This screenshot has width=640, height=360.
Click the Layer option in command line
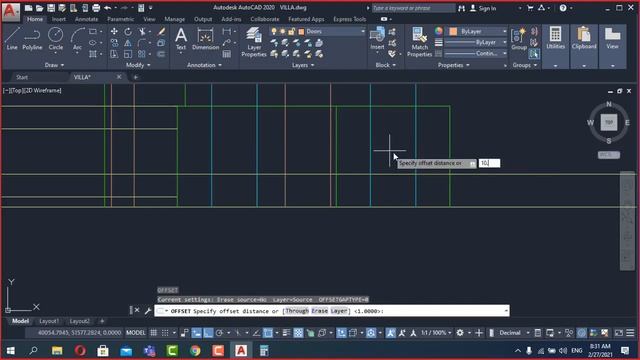coord(339,311)
